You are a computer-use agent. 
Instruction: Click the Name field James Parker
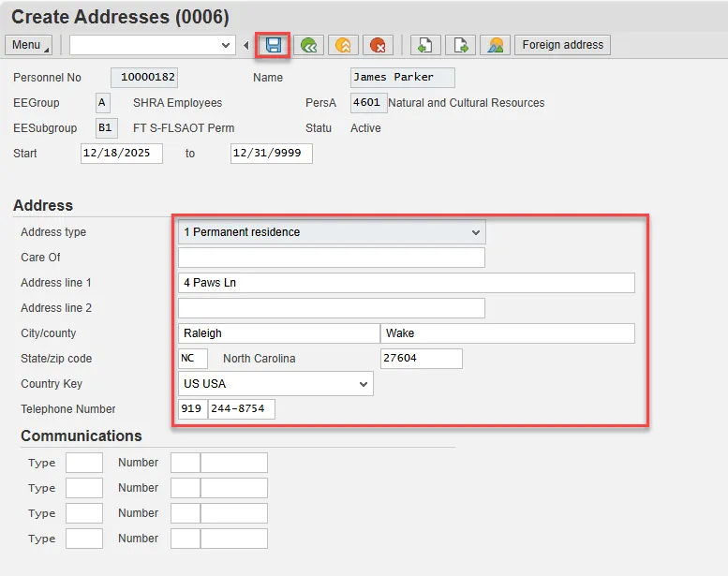click(403, 78)
